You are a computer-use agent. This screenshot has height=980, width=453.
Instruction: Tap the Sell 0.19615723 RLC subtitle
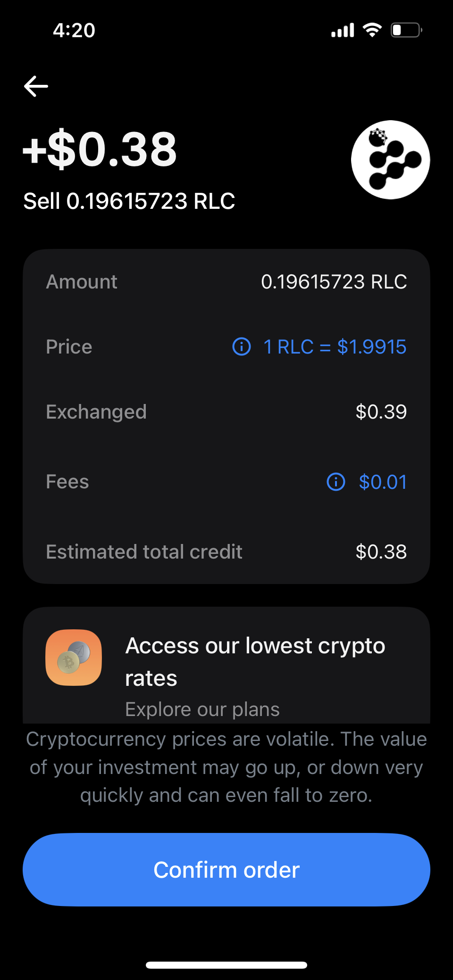pyautogui.click(x=129, y=201)
